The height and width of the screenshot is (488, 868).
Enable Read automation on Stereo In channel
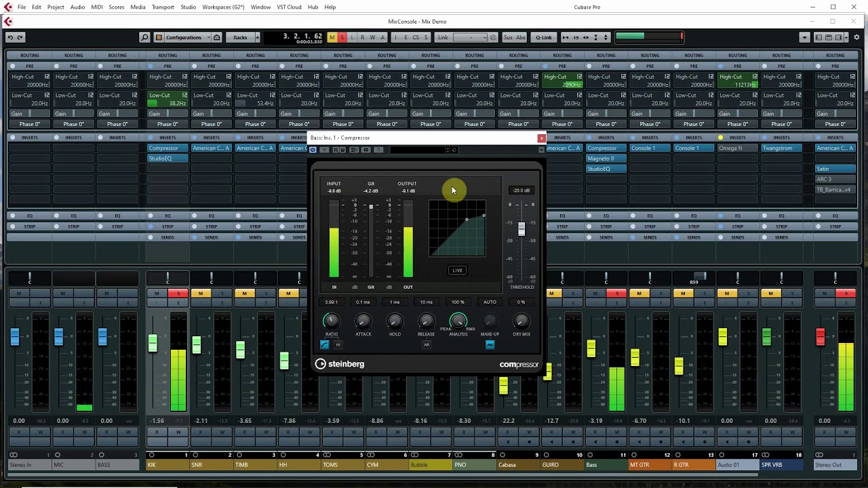(x=19, y=432)
